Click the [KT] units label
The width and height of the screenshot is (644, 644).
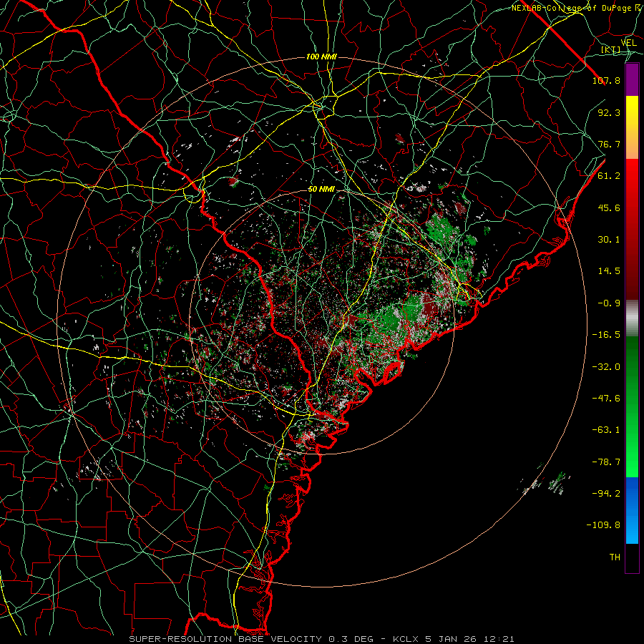pyautogui.click(x=611, y=49)
